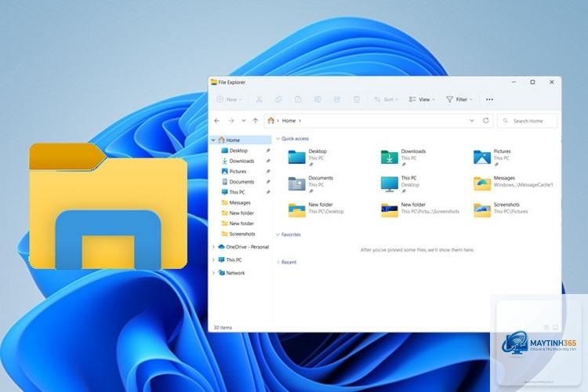Click the Home icon in address bar
588x392 pixels.
(x=270, y=121)
